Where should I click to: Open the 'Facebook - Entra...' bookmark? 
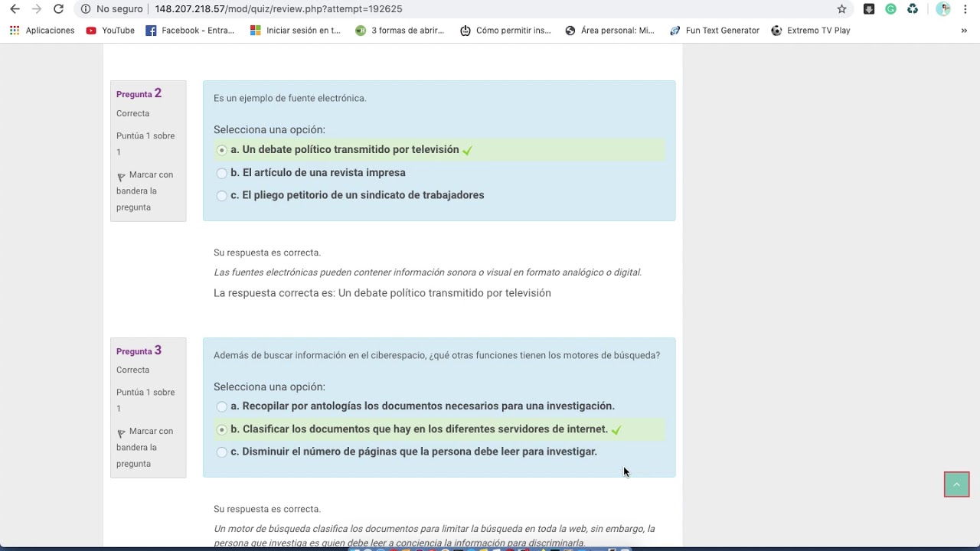[x=190, y=31]
